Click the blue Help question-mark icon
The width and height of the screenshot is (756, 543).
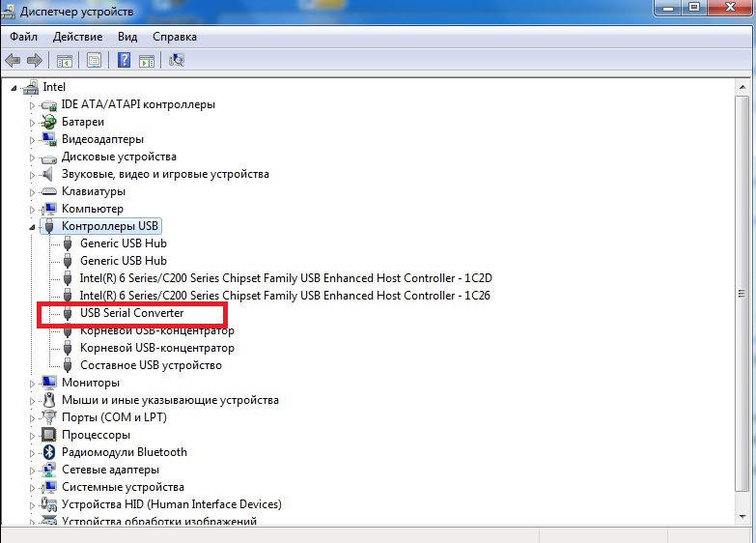click(x=124, y=60)
